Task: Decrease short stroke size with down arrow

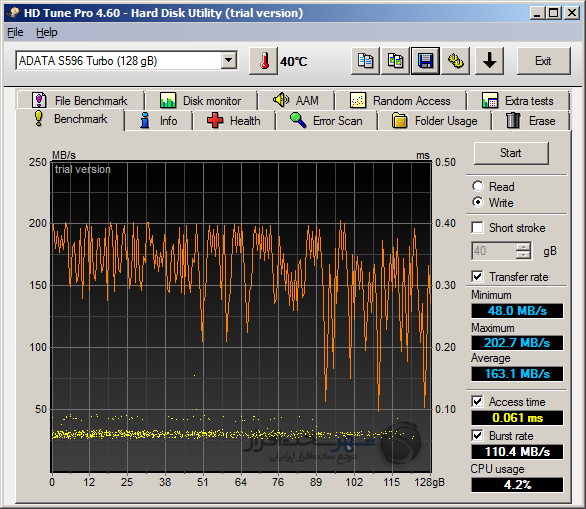Action: pos(523,255)
